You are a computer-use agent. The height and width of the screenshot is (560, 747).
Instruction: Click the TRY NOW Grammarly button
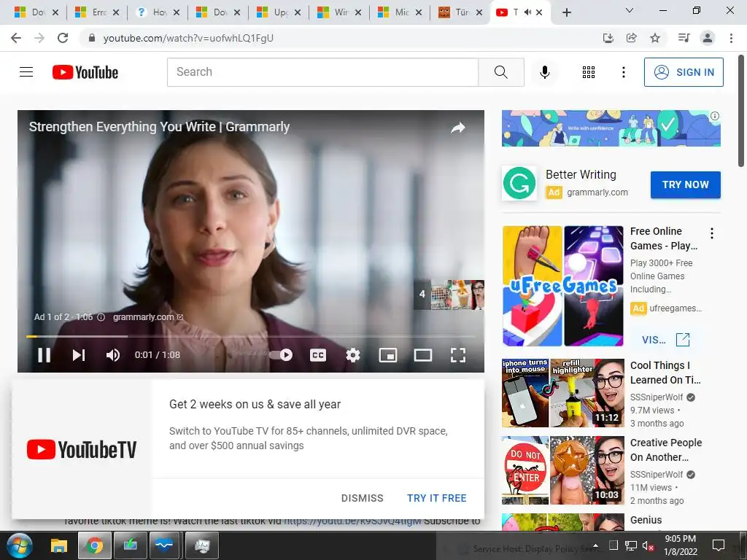[685, 184]
